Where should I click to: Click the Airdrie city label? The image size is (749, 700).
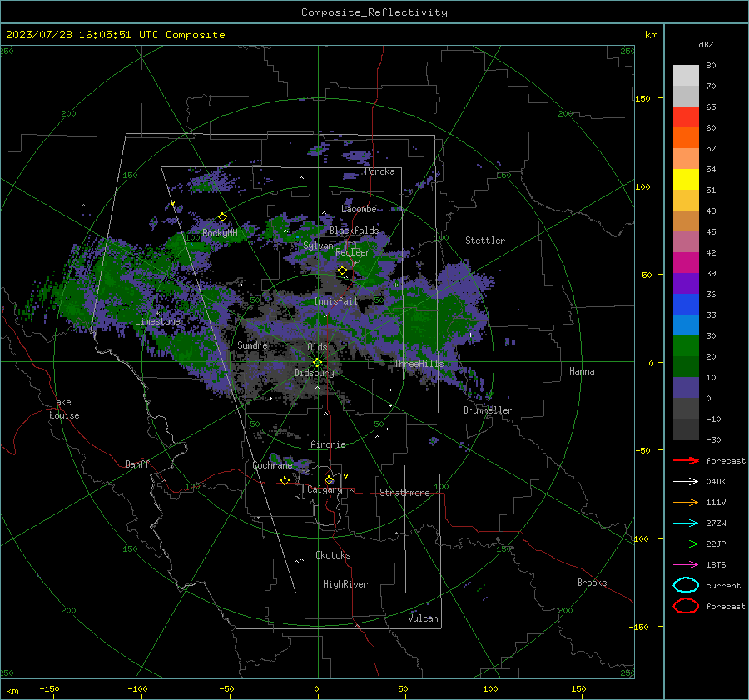[x=328, y=444]
